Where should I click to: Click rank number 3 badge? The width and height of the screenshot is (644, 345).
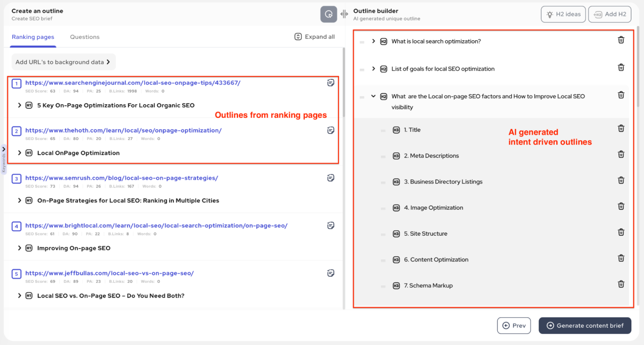point(16,179)
